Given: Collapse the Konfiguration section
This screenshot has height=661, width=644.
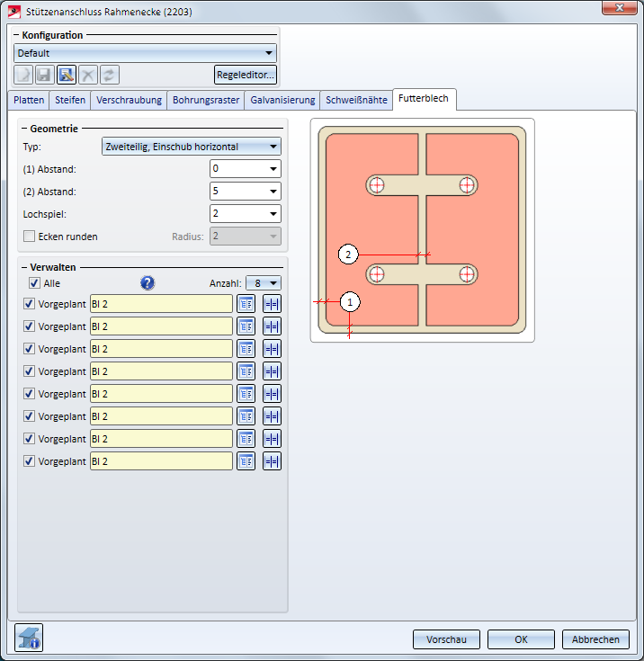Looking at the screenshot, I should pos(16,35).
